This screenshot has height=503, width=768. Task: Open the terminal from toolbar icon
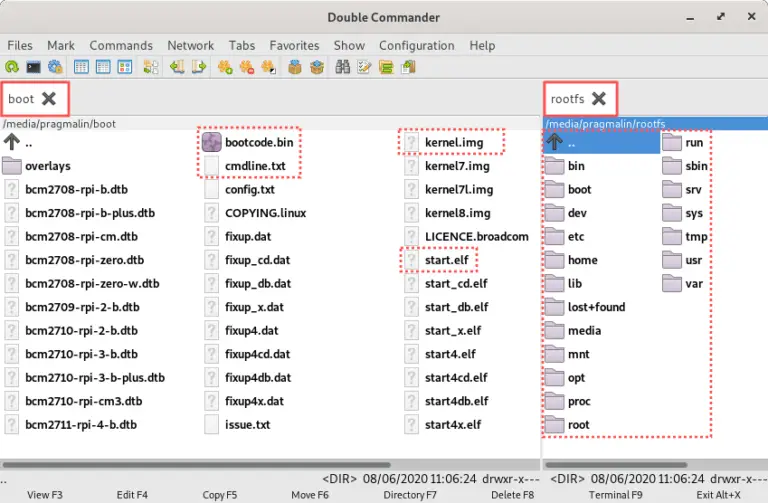[33, 67]
